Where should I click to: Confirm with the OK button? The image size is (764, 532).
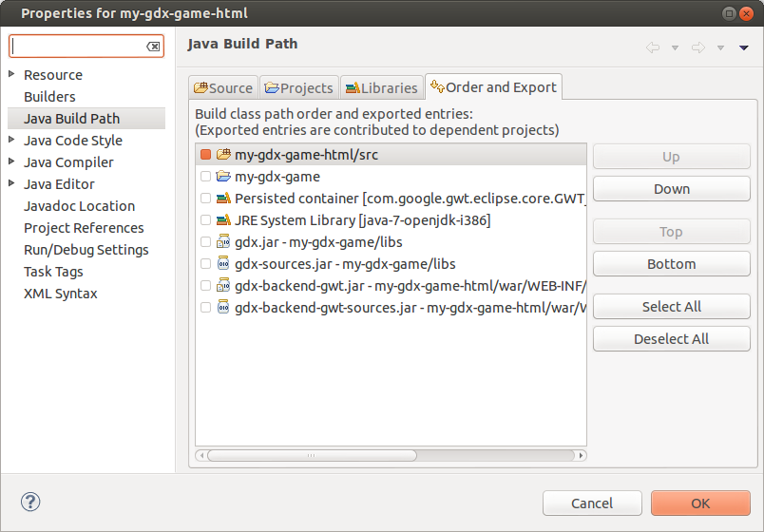[700, 503]
